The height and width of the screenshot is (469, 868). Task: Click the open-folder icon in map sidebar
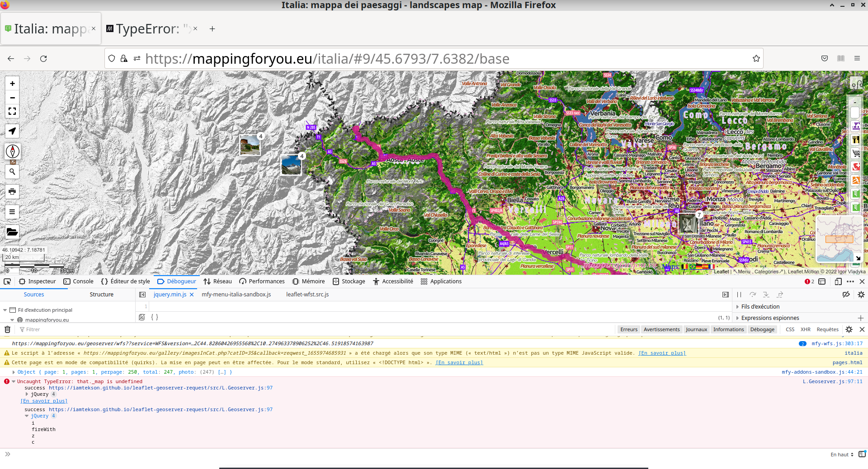12,232
